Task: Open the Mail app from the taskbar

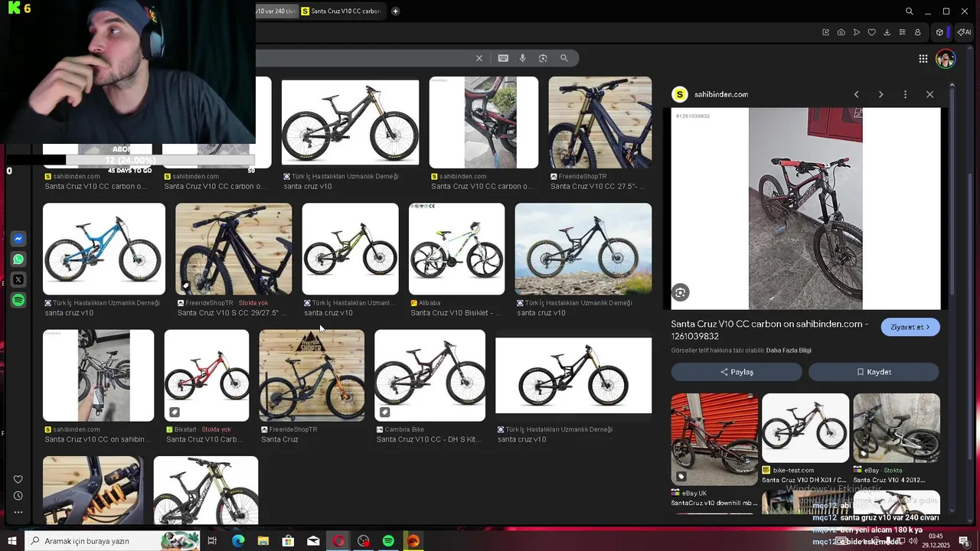Action: [313, 541]
